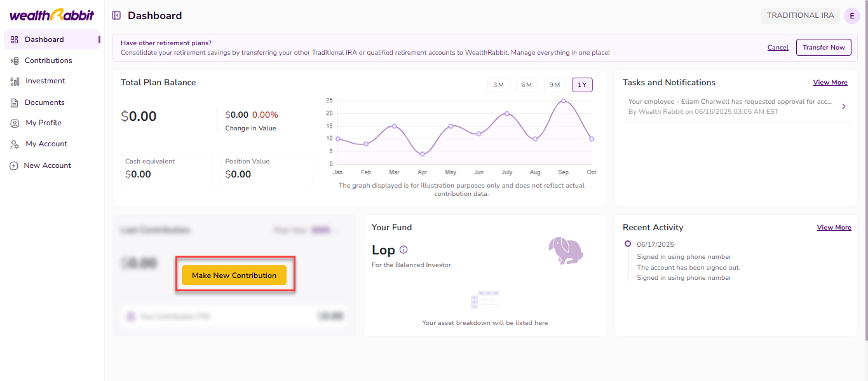Click the Transfer Now button
Viewport: 868px width, 381px height.
coord(824,48)
